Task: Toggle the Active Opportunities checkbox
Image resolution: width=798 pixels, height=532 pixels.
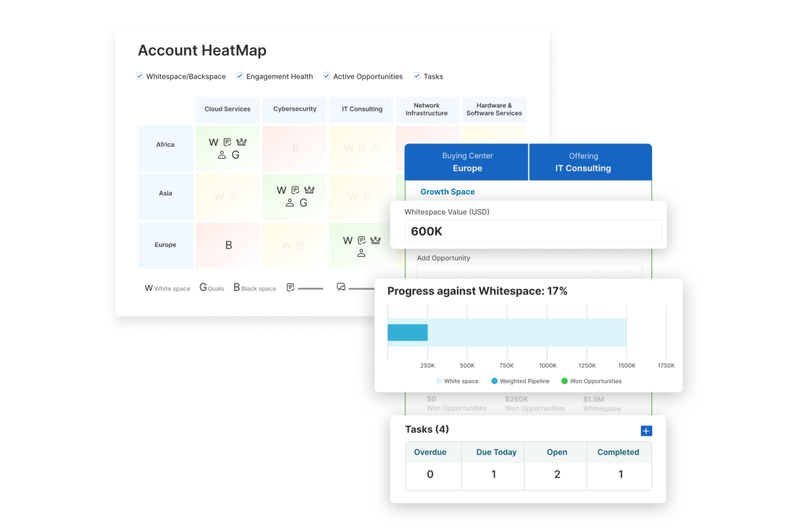Action: tap(326, 75)
